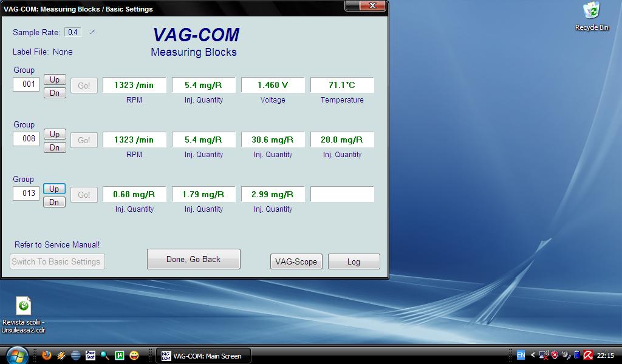Click the 20.0 mg/R value in Group 008
622x364 pixels.
coord(342,140)
